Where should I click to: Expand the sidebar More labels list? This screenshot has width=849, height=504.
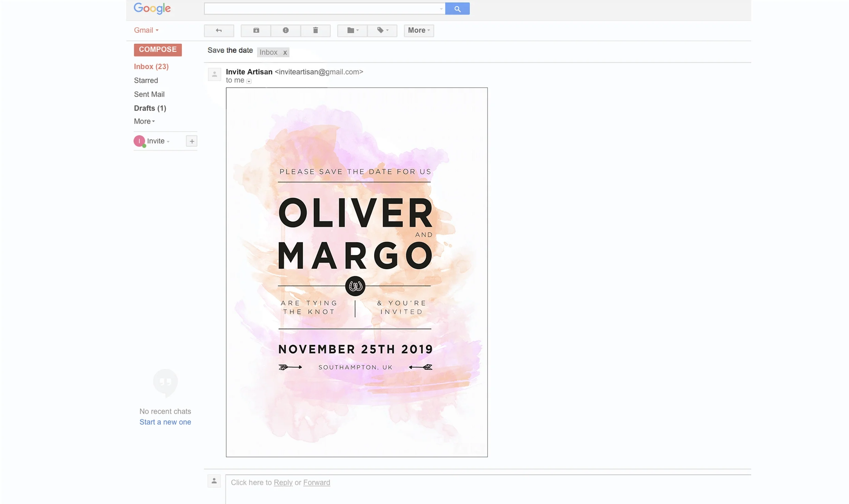point(144,121)
